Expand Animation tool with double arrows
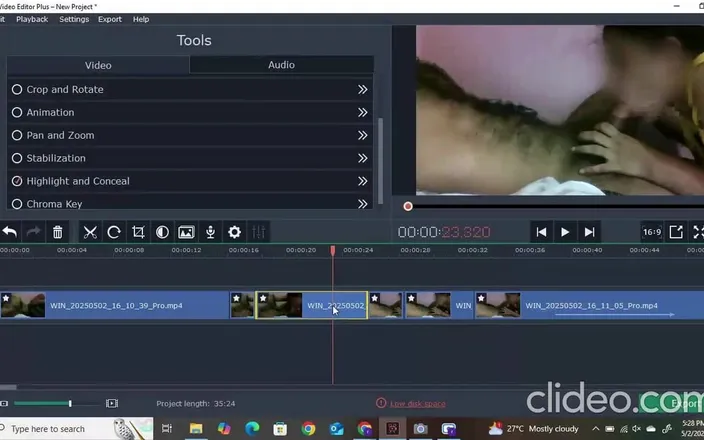704x440 pixels. 362,112
